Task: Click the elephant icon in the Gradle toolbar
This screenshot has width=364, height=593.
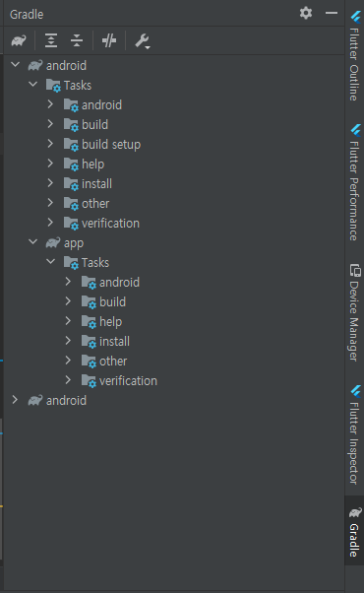Action: click(19, 40)
